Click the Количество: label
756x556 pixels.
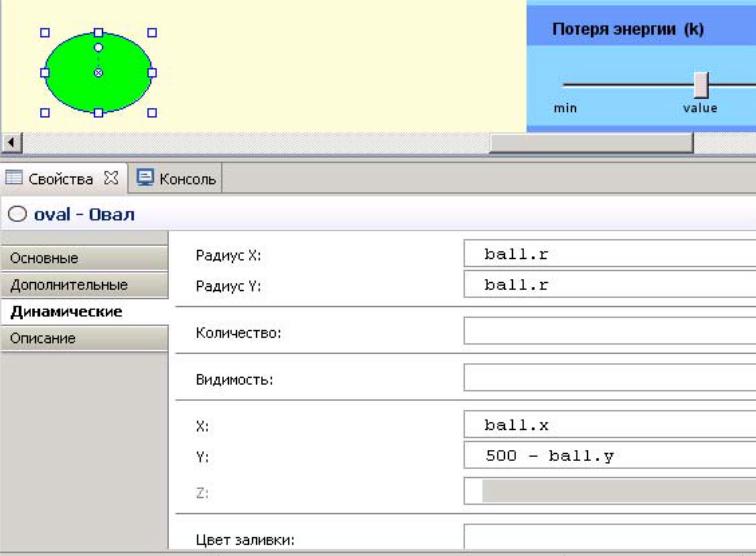pyautogui.click(x=238, y=333)
